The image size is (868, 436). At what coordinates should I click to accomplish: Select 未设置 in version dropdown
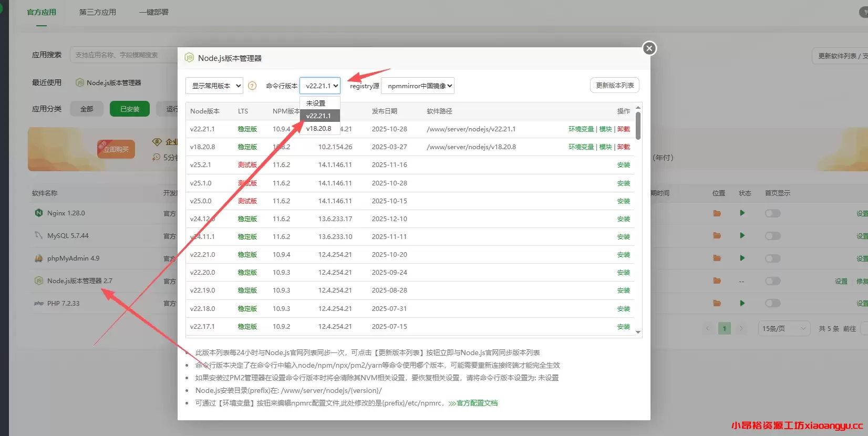pyautogui.click(x=320, y=103)
